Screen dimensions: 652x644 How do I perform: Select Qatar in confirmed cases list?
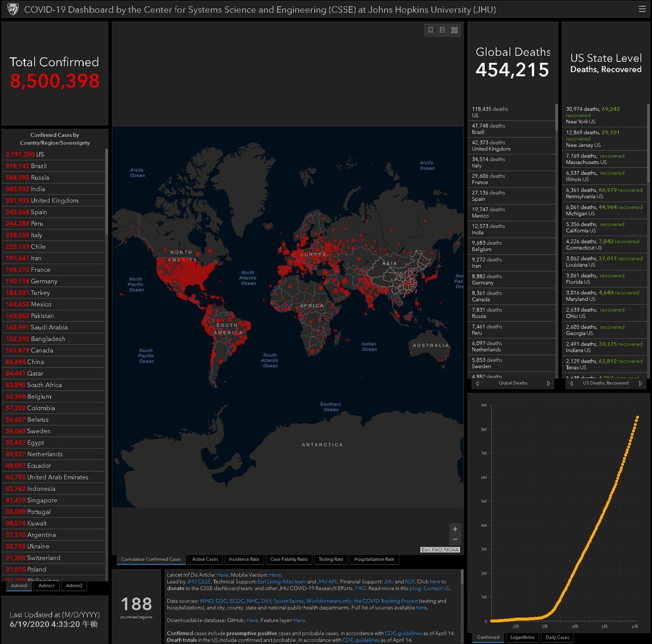53,374
